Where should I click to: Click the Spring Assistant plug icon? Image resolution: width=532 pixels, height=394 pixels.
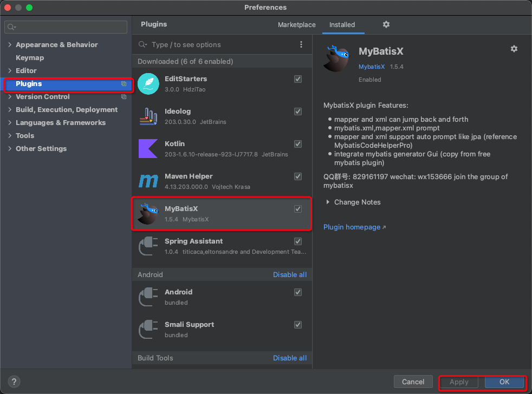coord(148,246)
